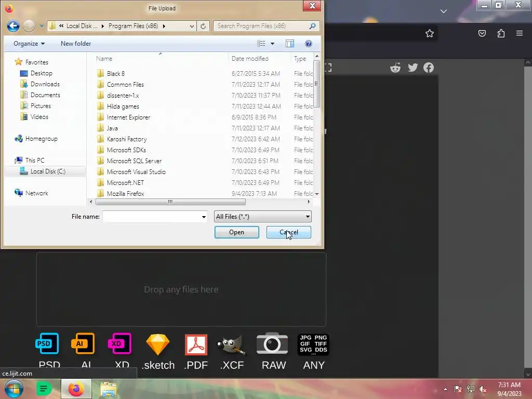Select the Black 8 folder
This screenshot has width=532, height=399.
pos(115,74)
